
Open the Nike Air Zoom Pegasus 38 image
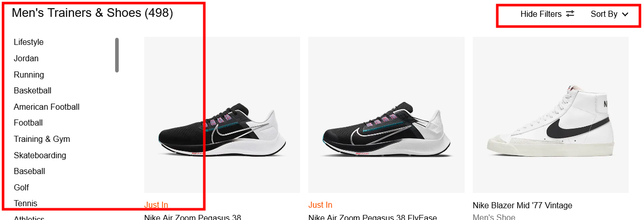tap(222, 115)
